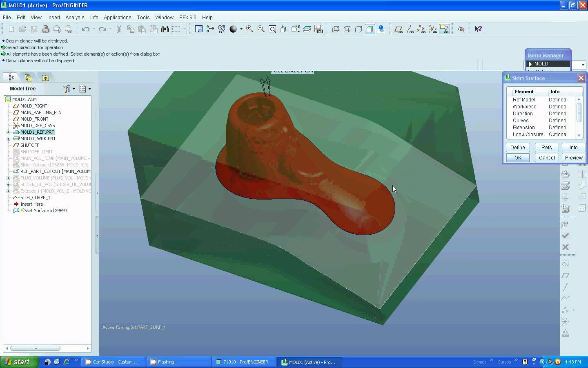Switch to the Favorites navigator tab
The width and height of the screenshot is (588, 368).
pos(45,78)
